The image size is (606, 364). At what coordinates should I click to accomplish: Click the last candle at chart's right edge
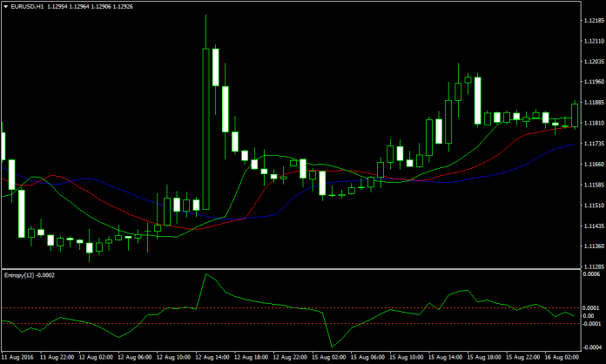pyautogui.click(x=575, y=114)
